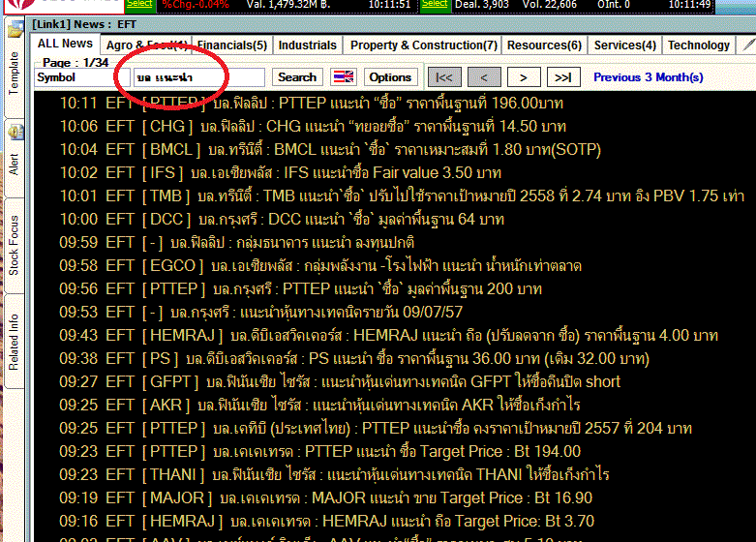Open the Services(4) tab
This screenshot has width=756, height=542.
[625, 45]
